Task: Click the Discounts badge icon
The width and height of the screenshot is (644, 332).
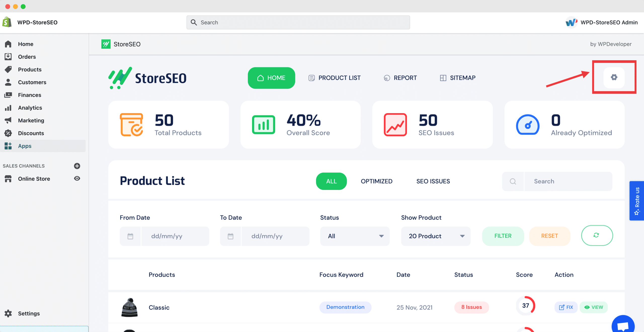Action: pyautogui.click(x=8, y=133)
